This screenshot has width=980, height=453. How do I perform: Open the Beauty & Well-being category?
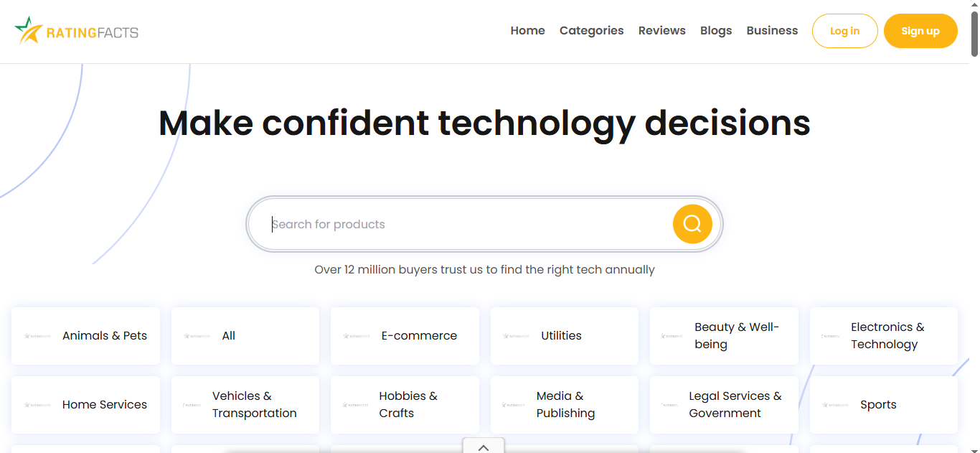coord(724,336)
